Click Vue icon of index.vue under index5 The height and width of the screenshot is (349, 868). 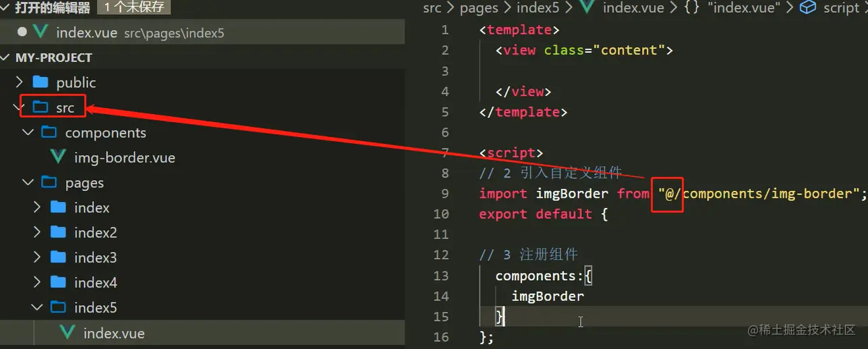point(67,332)
